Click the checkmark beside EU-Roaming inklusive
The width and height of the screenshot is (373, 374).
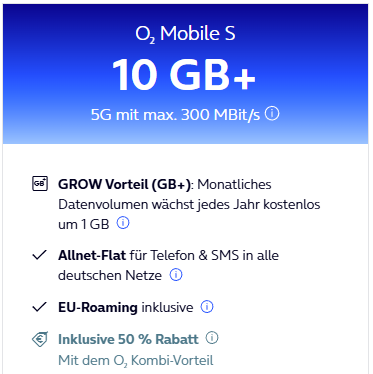click(39, 307)
